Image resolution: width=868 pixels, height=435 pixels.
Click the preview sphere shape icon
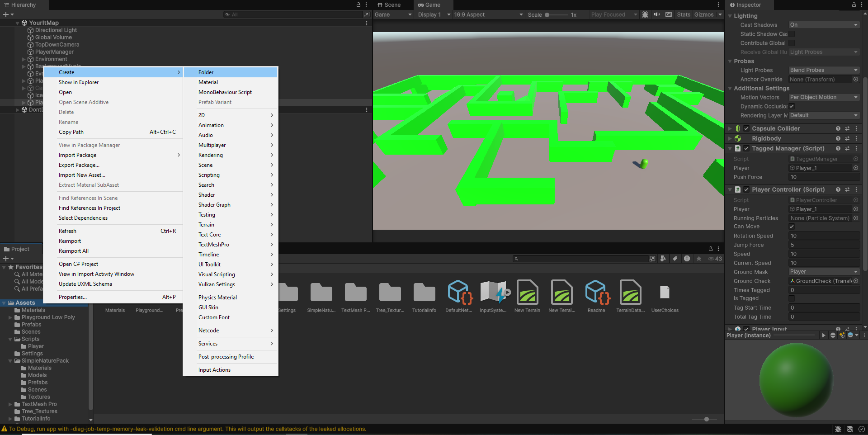coord(833,335)
